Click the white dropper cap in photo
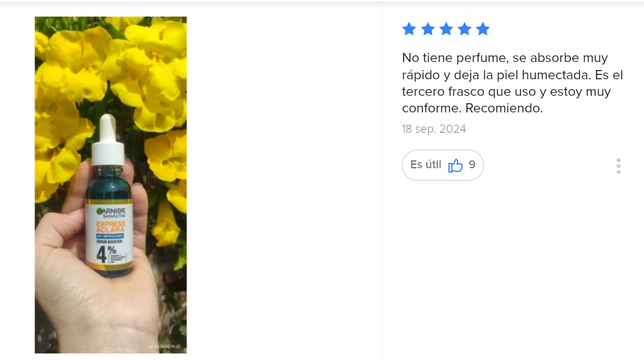Screen dimensions: 644x360 pyautogui.click(x=108, y=140)
